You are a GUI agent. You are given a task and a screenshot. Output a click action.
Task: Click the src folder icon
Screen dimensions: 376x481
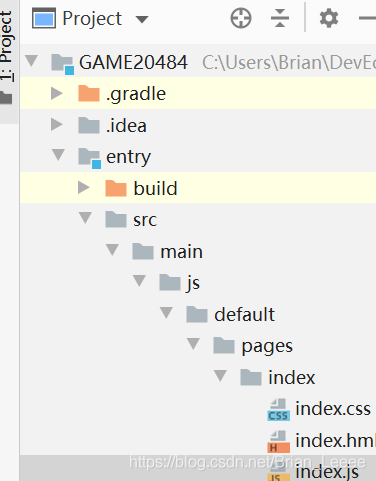click(116, 219)
